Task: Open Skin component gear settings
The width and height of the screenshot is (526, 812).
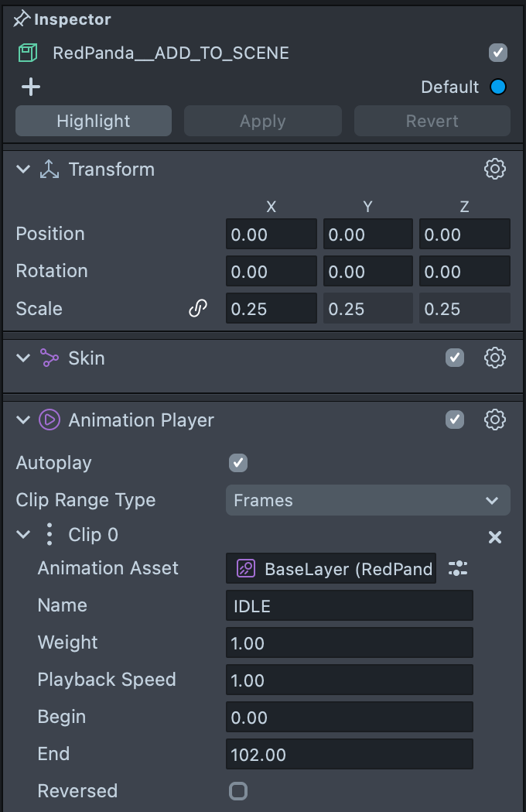Action: pyautogui.click(x=494, y=358)
